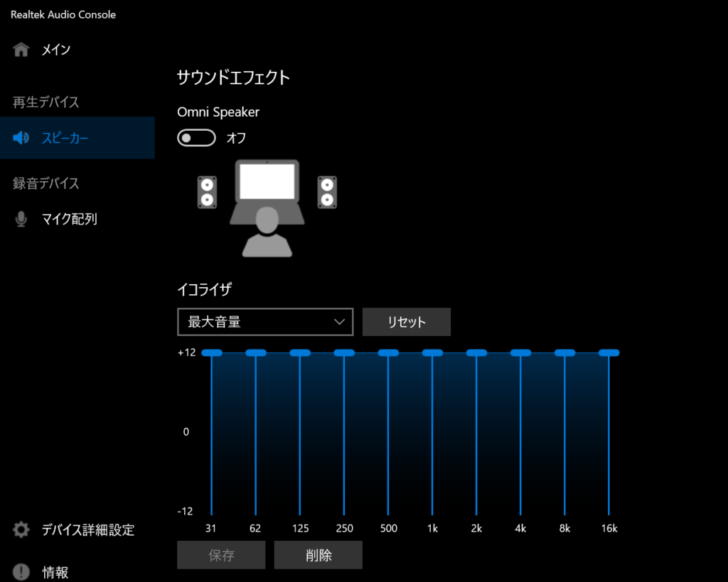The width and height of the screenshot is (728, 582).
Task: Click the 8k equalizer slider handle
Action: tap(564, 352)
